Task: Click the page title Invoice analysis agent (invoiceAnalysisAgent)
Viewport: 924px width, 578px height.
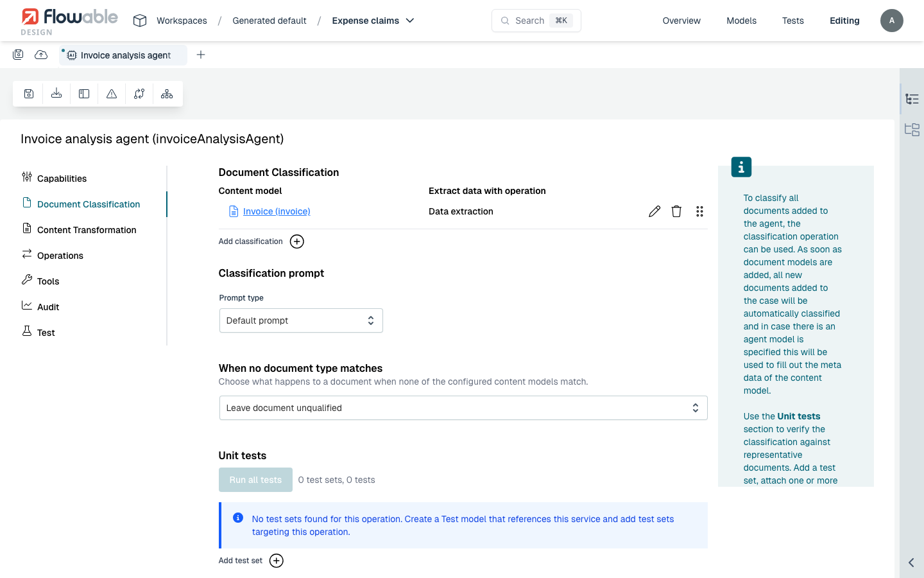Action: click(x=152, y=139)
